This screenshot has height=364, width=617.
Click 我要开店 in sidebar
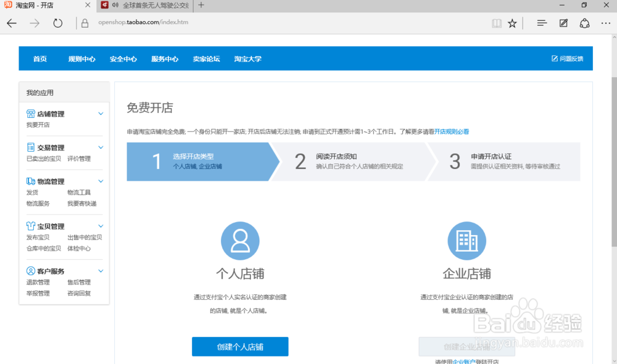click(38, 125)
